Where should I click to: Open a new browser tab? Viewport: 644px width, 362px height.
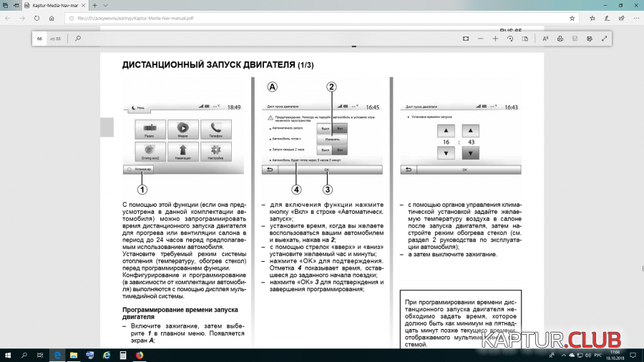pos(94,5)
